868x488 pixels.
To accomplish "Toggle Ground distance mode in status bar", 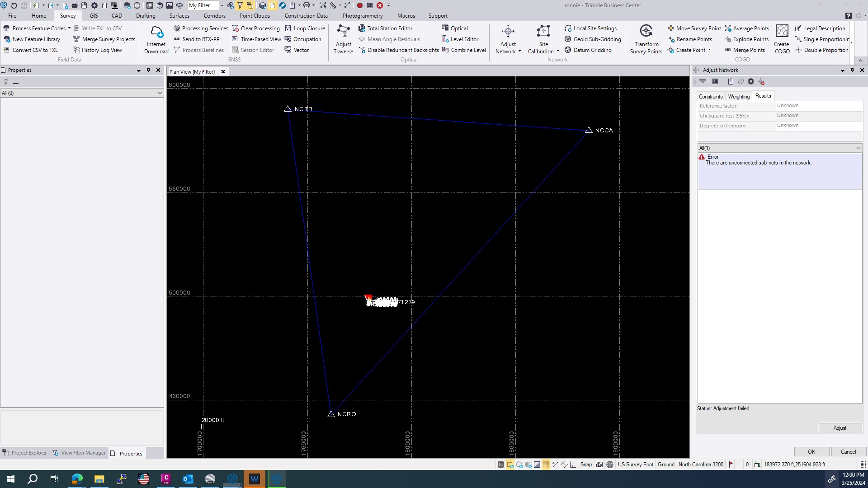I will point(665,464).
